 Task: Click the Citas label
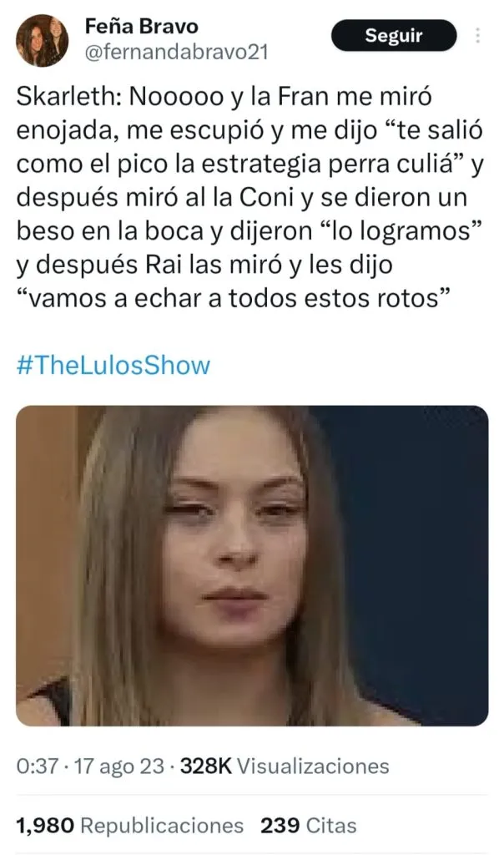coord(331,825)
